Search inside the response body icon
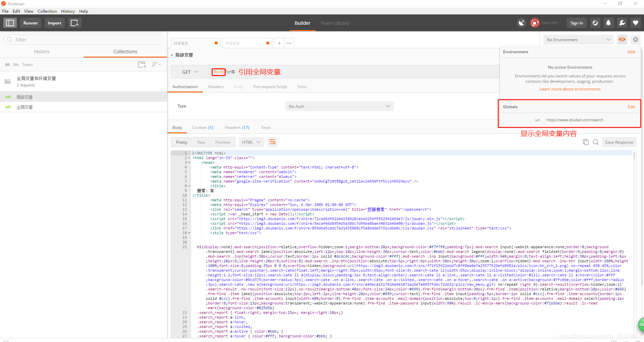This screenshot has width=644, height=342. [x=595, y=142]
